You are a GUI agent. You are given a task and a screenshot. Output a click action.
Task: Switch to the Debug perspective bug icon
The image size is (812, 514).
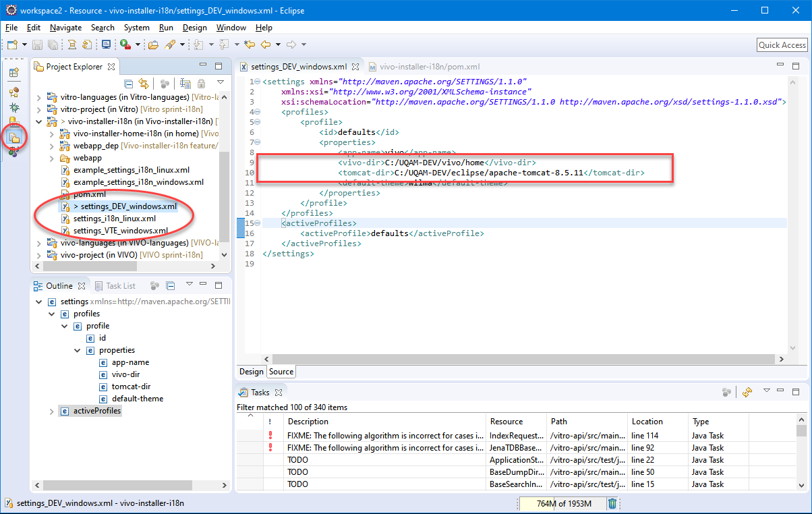[x=13, y=108]
